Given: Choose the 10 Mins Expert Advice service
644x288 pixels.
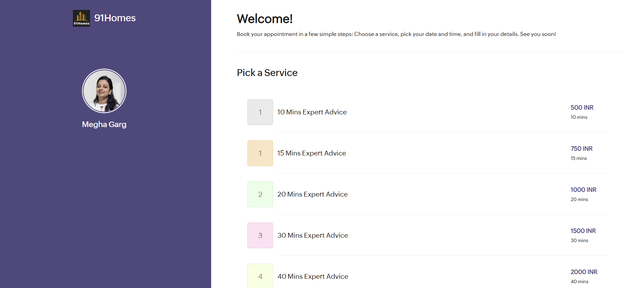Looking at the screenshot, I should 312,112.
